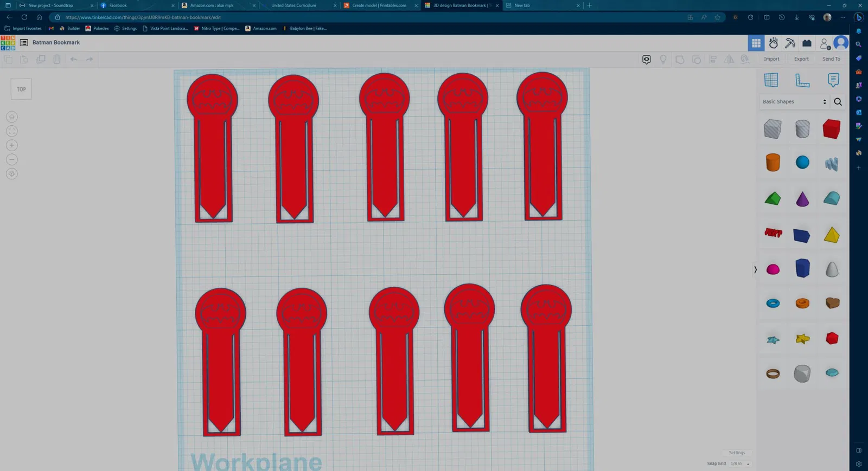Click the Align tool

pyautogui.click(x=713, y=59)
